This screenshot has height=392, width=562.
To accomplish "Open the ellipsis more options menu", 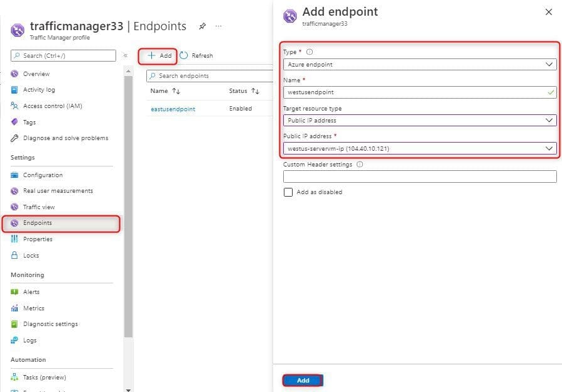I will coord(219,26).
